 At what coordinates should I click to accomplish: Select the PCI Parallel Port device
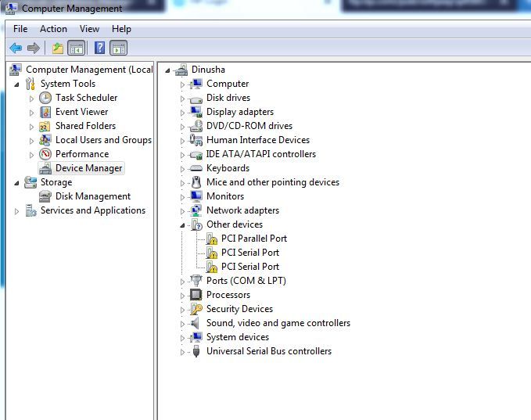click(x=254, y=239)
